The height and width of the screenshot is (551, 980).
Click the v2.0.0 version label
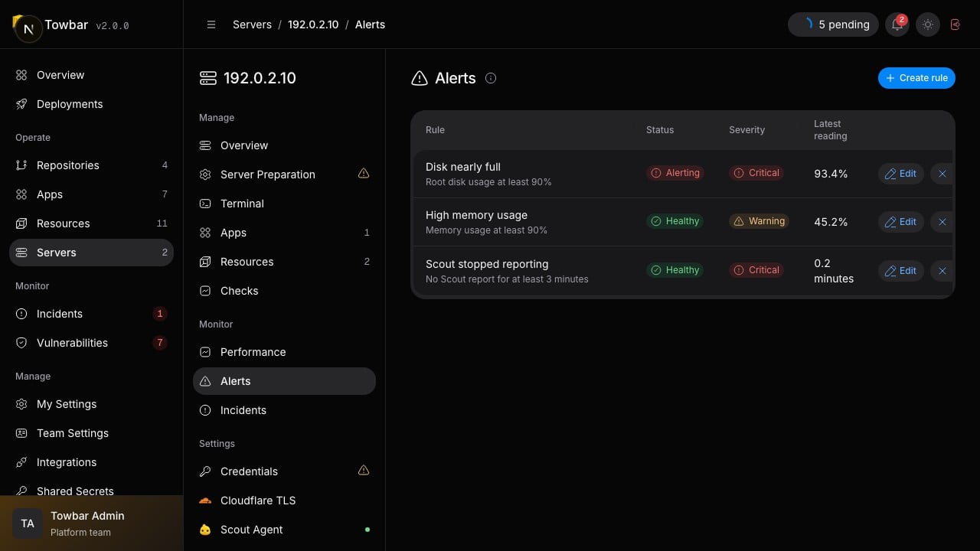[113, 26]
